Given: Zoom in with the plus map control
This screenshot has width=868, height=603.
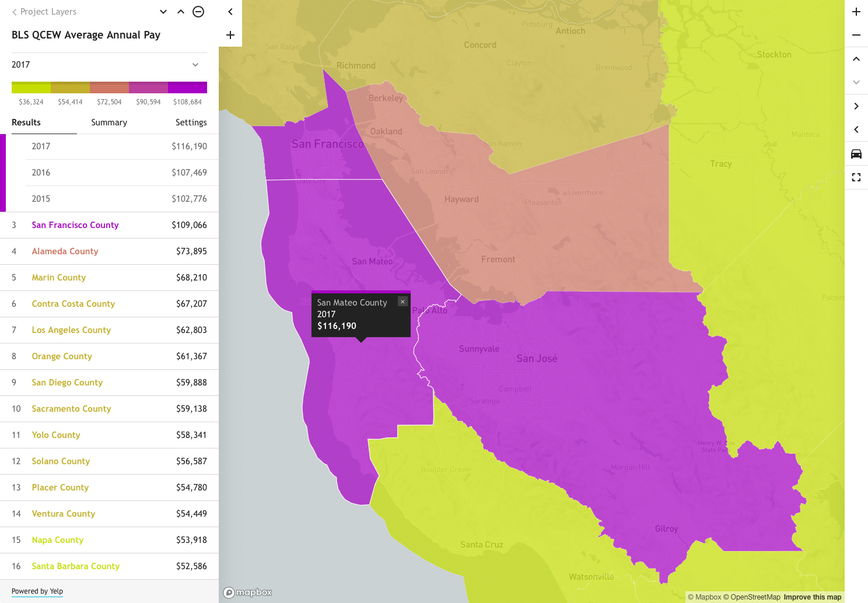Looking at the screenshot, I should pos(856,12).
